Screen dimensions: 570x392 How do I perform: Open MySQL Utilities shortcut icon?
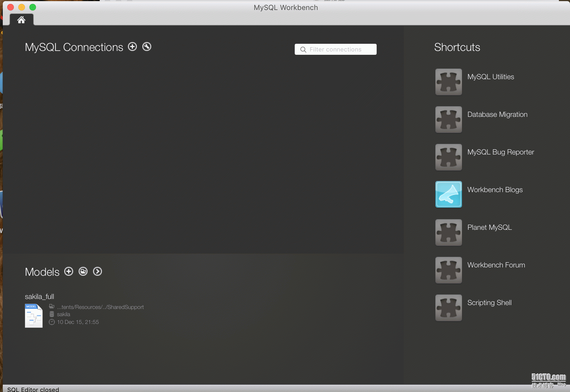click(x=448, y=82)
